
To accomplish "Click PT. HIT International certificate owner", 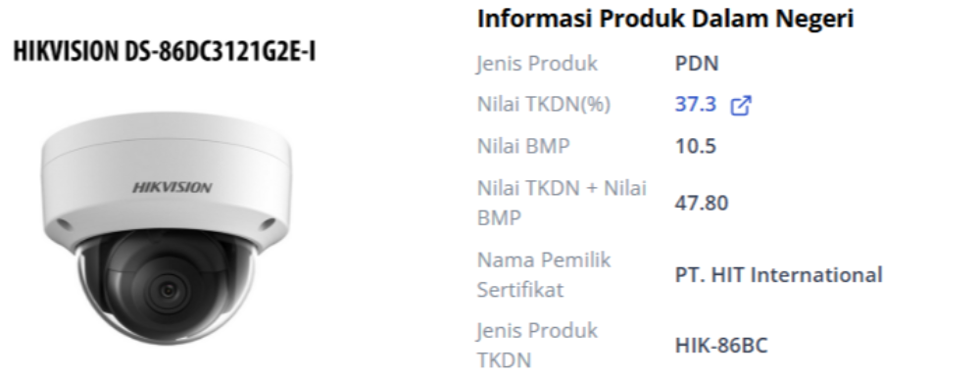I will pos(779,274).
